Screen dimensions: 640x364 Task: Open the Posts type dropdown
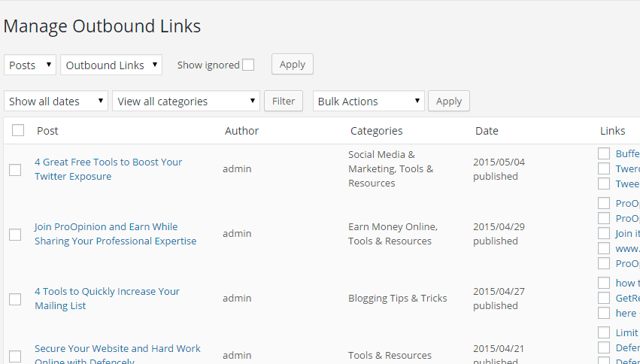(x=30, y=65)
